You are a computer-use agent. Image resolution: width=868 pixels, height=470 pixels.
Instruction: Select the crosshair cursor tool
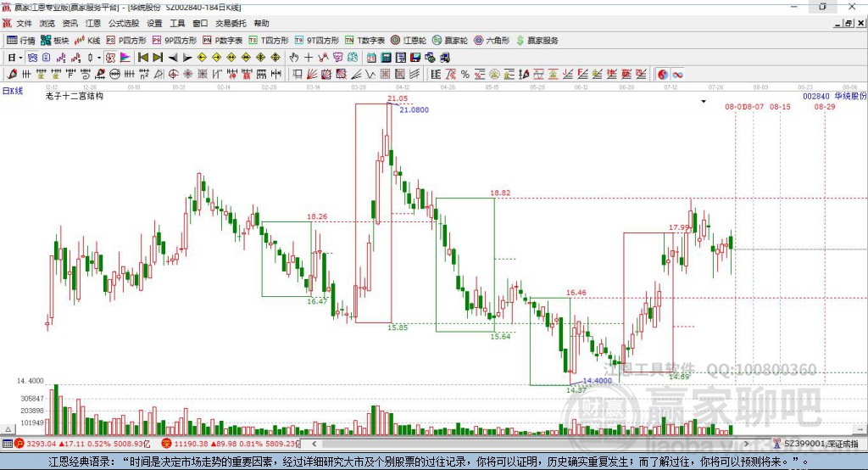click(x=309, y=58)
